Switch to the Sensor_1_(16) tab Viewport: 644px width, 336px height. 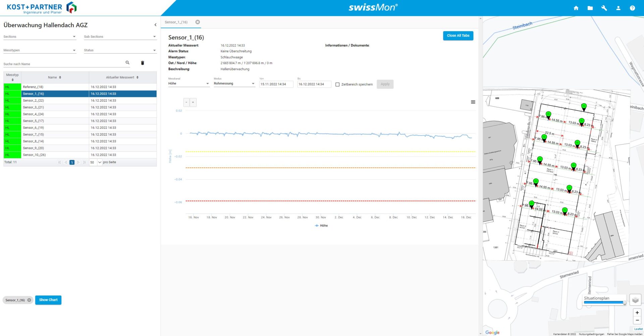coord(176,22)
